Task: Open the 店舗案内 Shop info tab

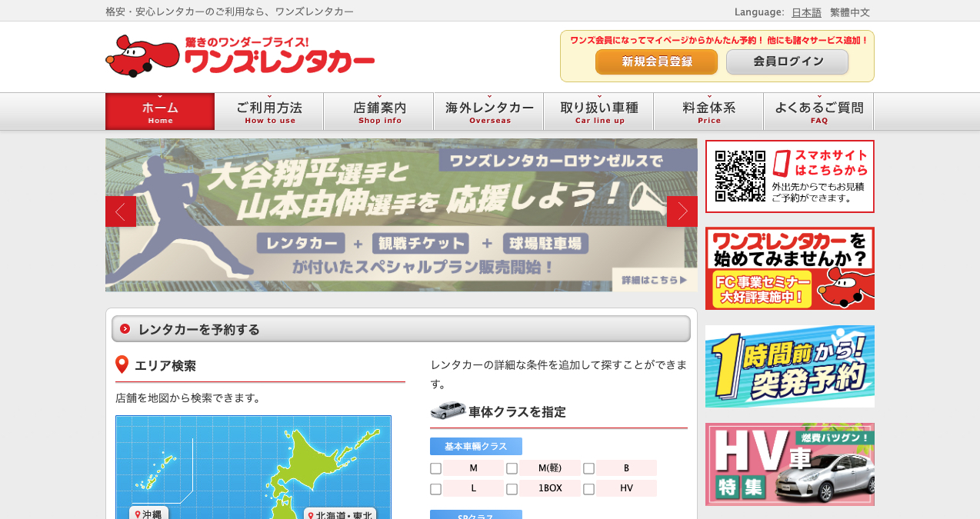Action: (379, 111)
